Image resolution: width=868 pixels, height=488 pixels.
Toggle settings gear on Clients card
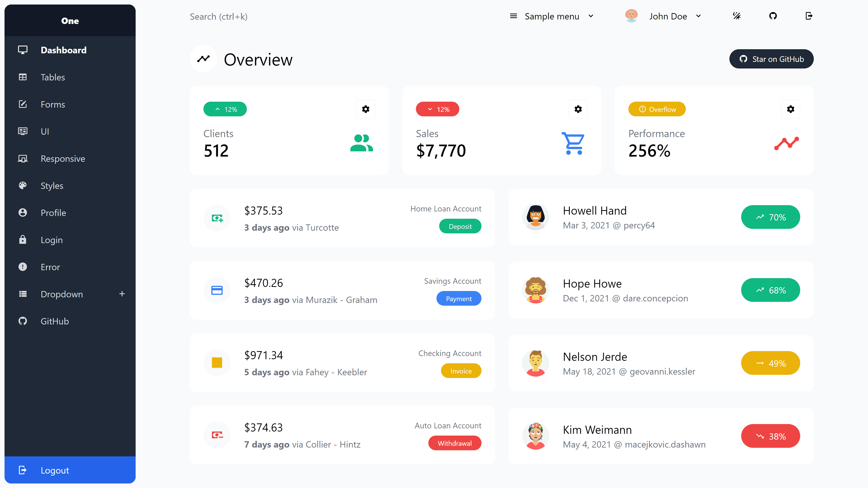point(366,109)
